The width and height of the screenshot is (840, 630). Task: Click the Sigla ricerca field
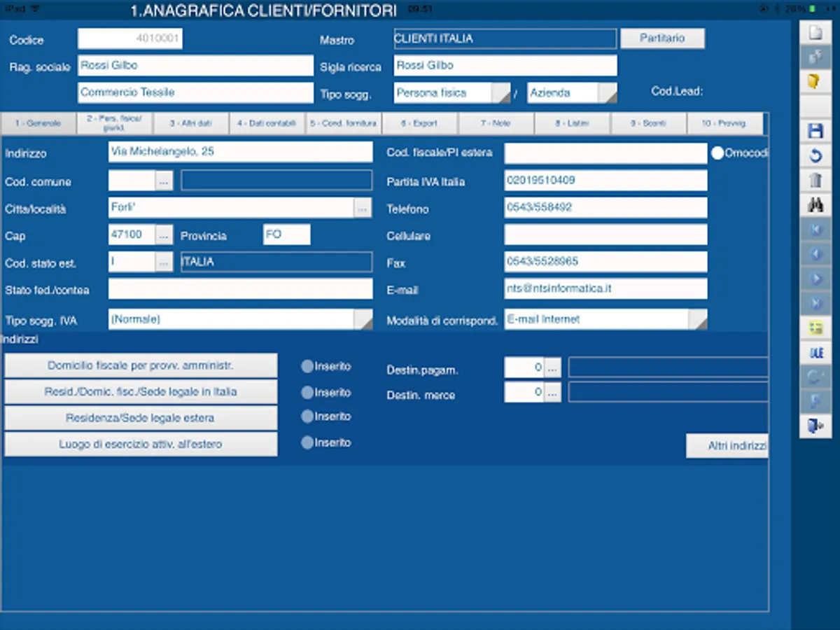click(x=505, y=66)
